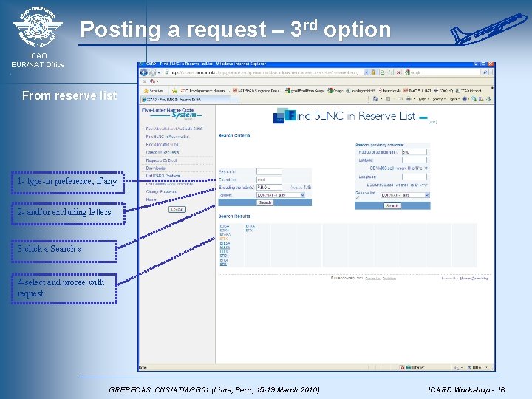
Task: Open the recent pages dropdown beside Forward
Action: (159, 72)
